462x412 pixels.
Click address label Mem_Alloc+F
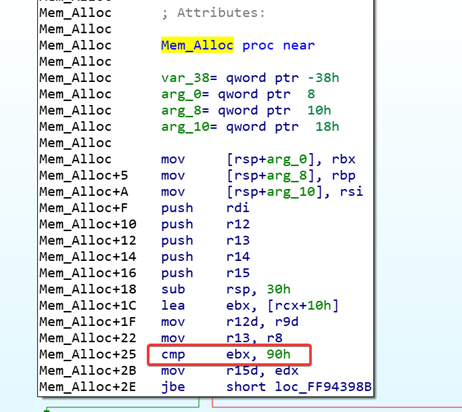tap(84, 208)
